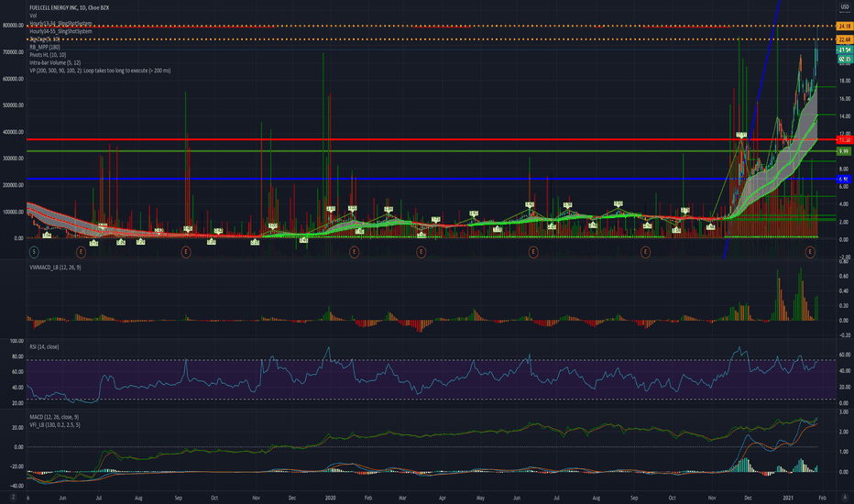Click the 2020 label on time axis
The width and height of the screenshot is (854, 504).
pos(330,498)
